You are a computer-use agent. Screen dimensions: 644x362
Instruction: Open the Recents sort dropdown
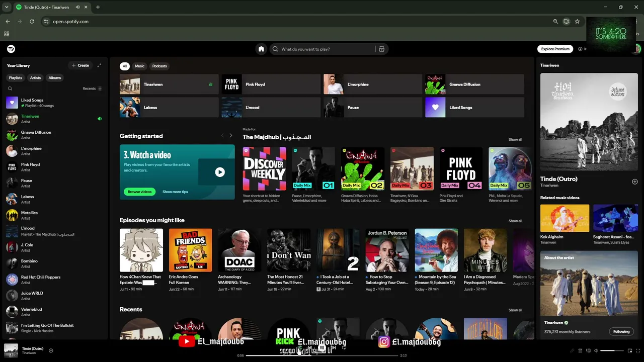click(92, 88)
